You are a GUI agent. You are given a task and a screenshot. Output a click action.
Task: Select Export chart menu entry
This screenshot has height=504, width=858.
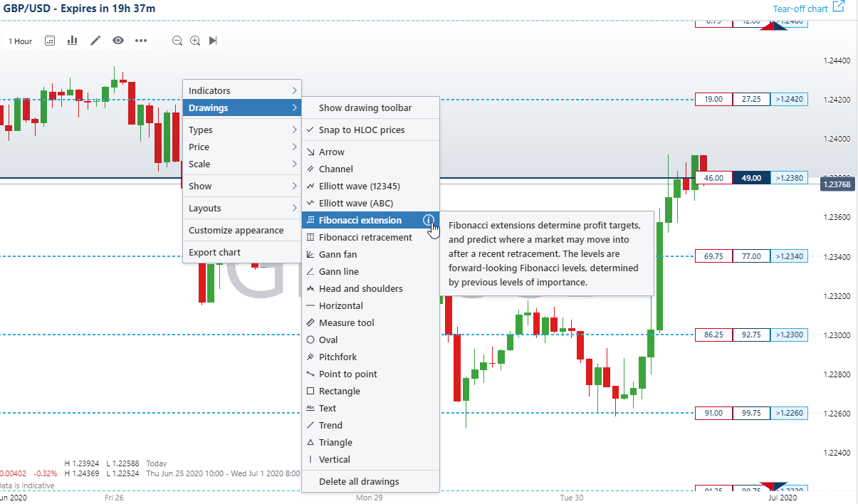(x=242, y=252)
